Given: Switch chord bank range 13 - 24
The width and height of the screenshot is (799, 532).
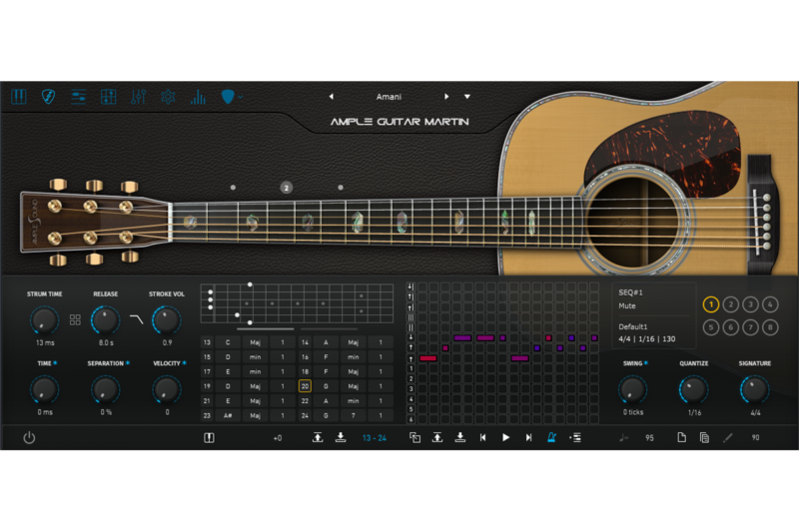Looking at the screenshot, I should coord(376,437).
